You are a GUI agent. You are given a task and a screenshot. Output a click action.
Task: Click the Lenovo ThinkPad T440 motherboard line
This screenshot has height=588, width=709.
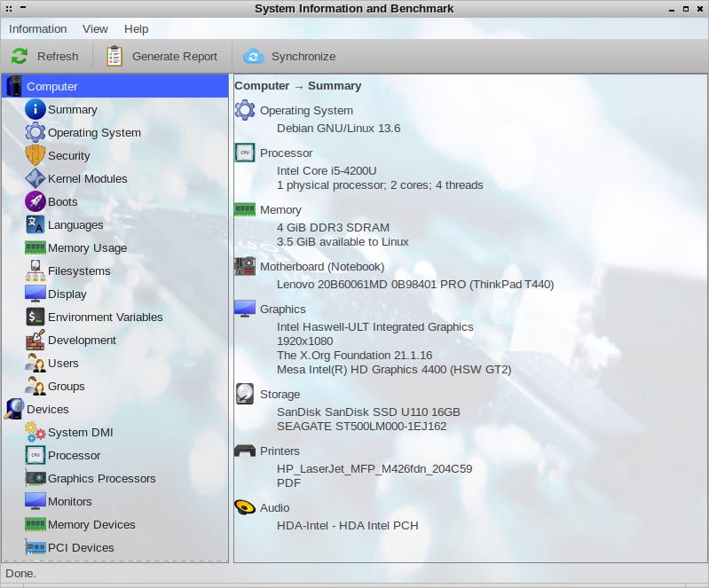[x=415, y=285]
